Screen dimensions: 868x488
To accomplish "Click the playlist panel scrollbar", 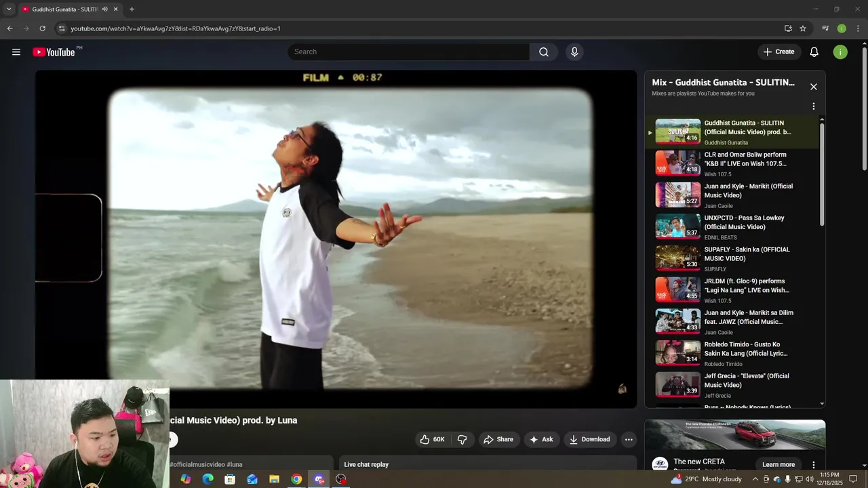I will pyautogui.click(x=822, y=174).
